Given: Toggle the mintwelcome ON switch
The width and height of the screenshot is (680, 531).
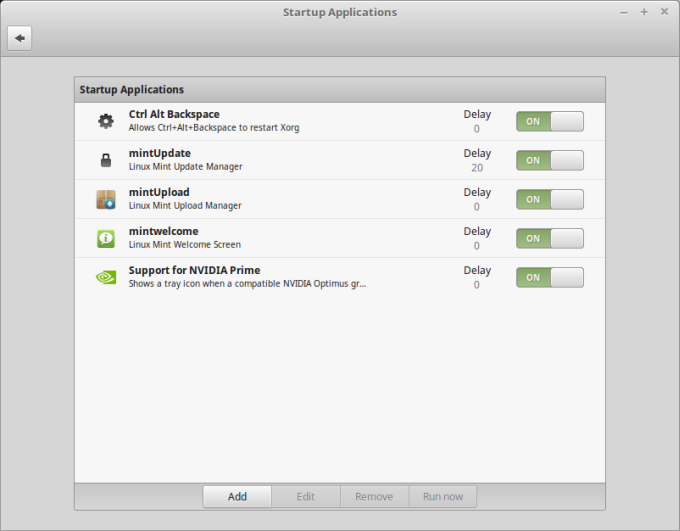Looking at the screenshot, I should click(550, 239).
